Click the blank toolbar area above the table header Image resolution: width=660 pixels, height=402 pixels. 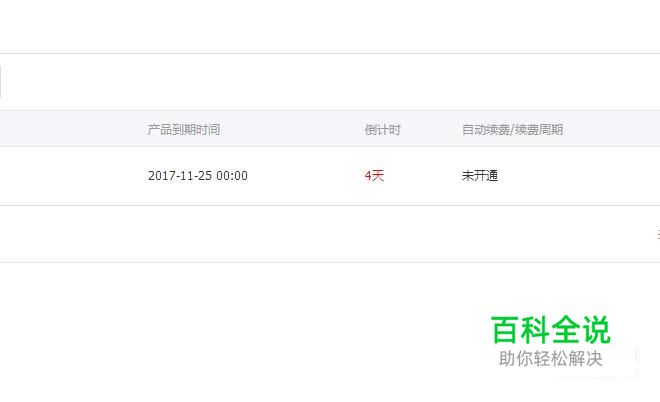[x=330, y=82]
